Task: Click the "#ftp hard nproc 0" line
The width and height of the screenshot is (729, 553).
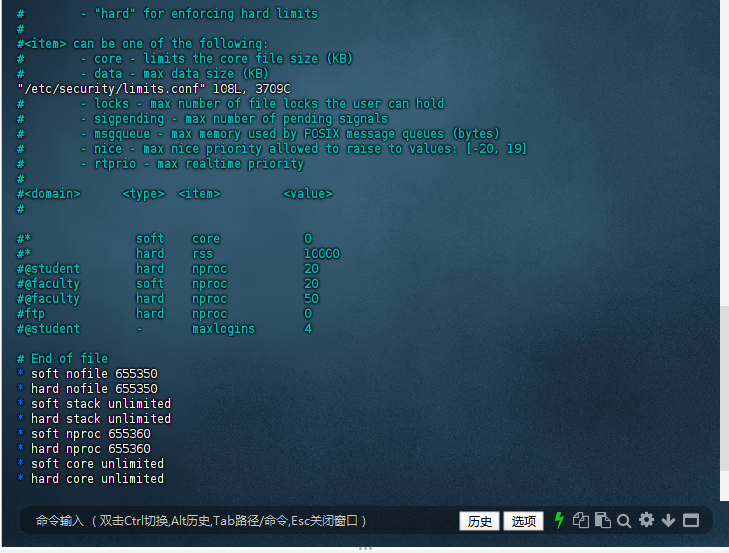Action: tap(164, 314)
